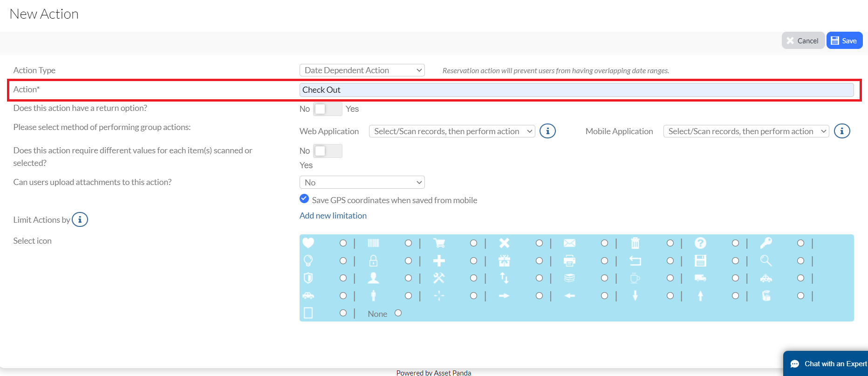
Task: Click the coffee cup icon
Action: point(635,278)
